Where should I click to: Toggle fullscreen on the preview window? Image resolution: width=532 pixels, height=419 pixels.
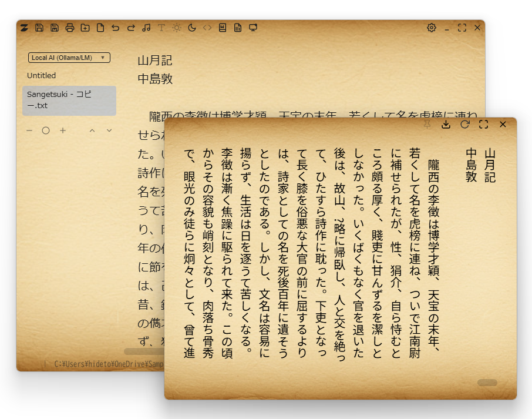click(483, 125)
